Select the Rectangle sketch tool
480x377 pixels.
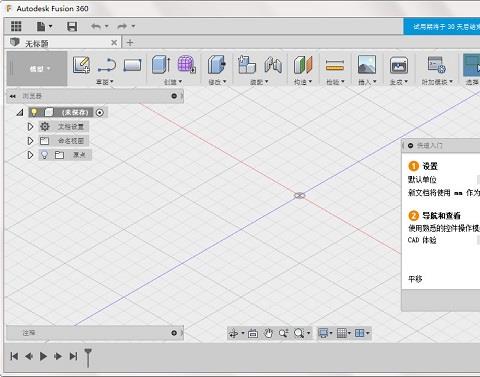(132, 65)
